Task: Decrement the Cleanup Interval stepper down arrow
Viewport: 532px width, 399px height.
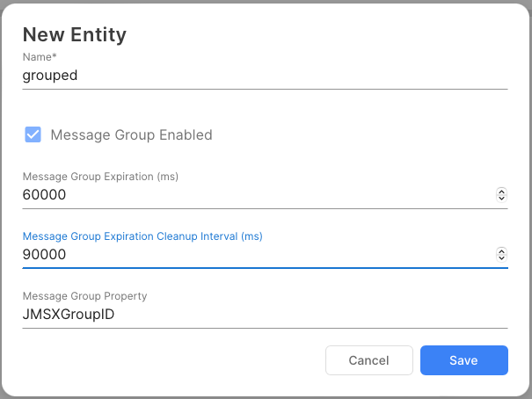Action: click(x=501, y=258)
